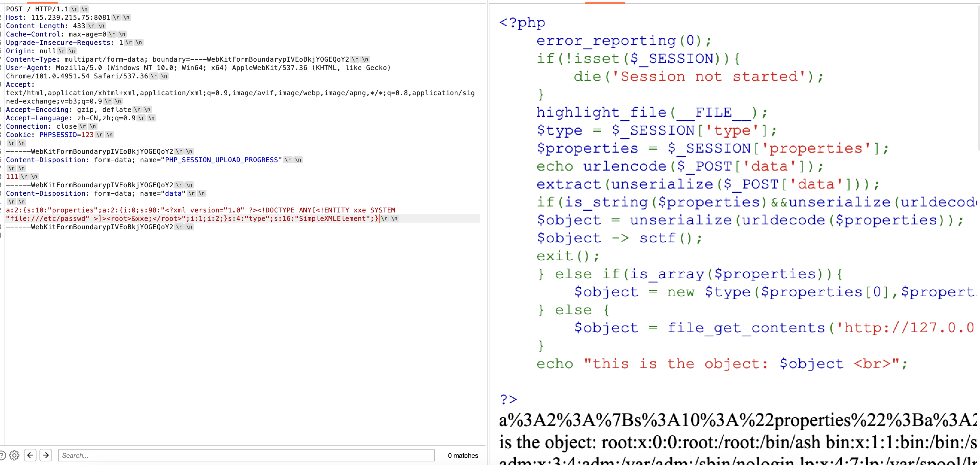980x465 pixels.
Task: Click the '0 matches' counter label
Action: 462,455
